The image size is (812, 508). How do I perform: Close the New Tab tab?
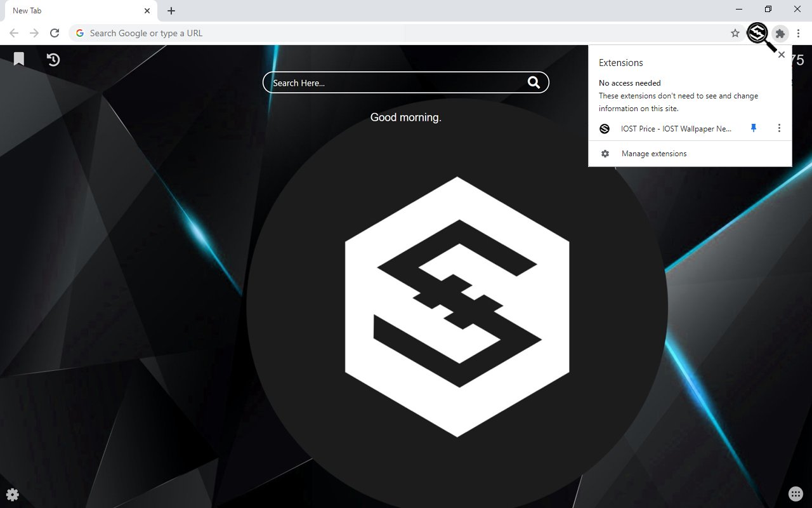pyautogui.click(x=147, y=11)
